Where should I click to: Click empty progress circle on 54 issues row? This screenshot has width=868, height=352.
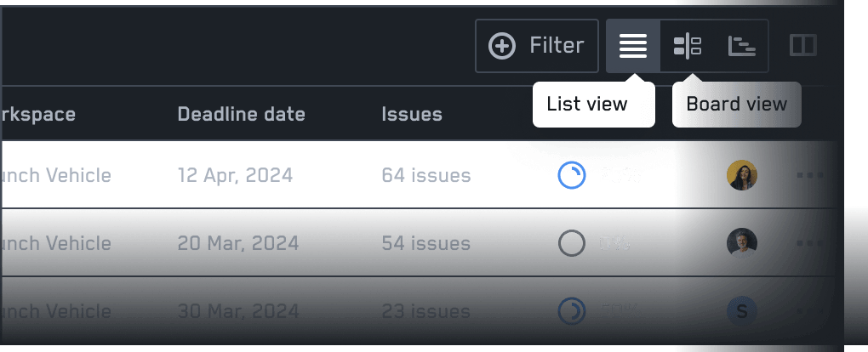[571, 243]
